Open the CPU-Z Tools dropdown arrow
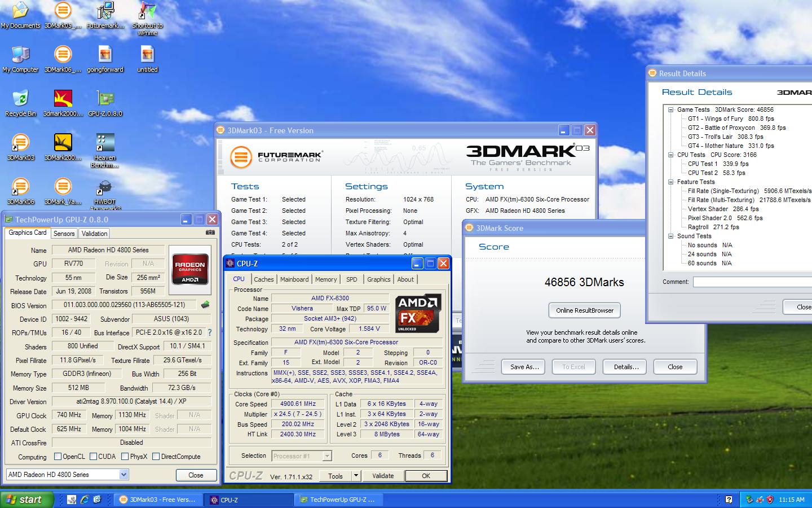Image resolution: width=812 pixels, height=508 pixels. [356, 476]
